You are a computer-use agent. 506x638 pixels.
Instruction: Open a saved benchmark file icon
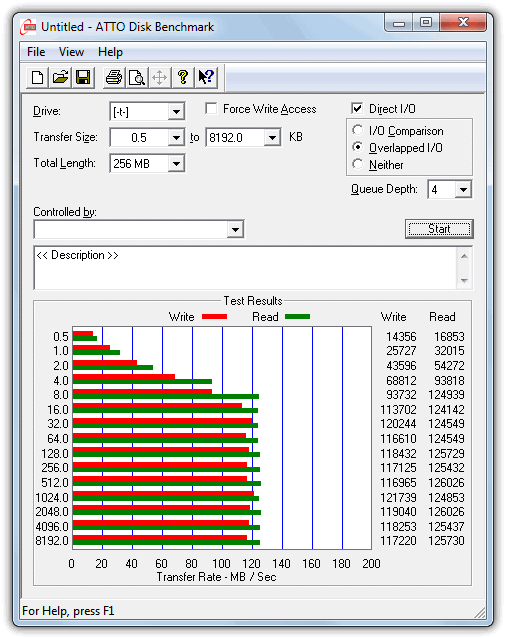pos(60,77)
